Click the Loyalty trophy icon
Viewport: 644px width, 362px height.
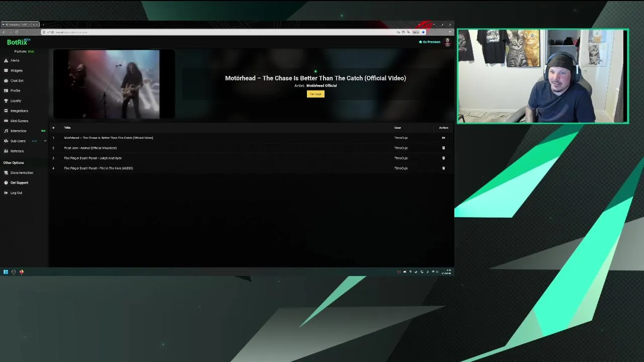click(x=6, y=101)
